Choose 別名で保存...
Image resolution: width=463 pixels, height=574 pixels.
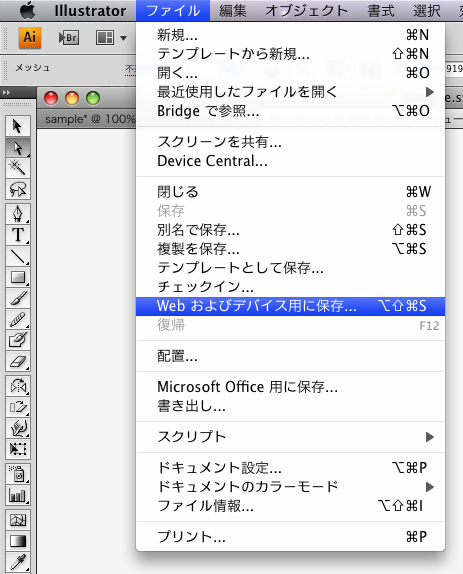click(291, 230)
